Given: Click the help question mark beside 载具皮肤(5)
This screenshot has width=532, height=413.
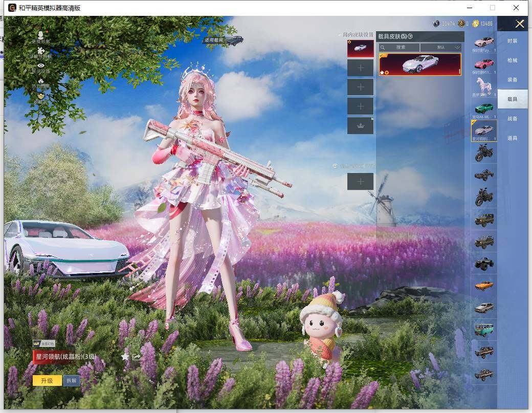Looking at the screenshot, I should (x=410, y=36).
